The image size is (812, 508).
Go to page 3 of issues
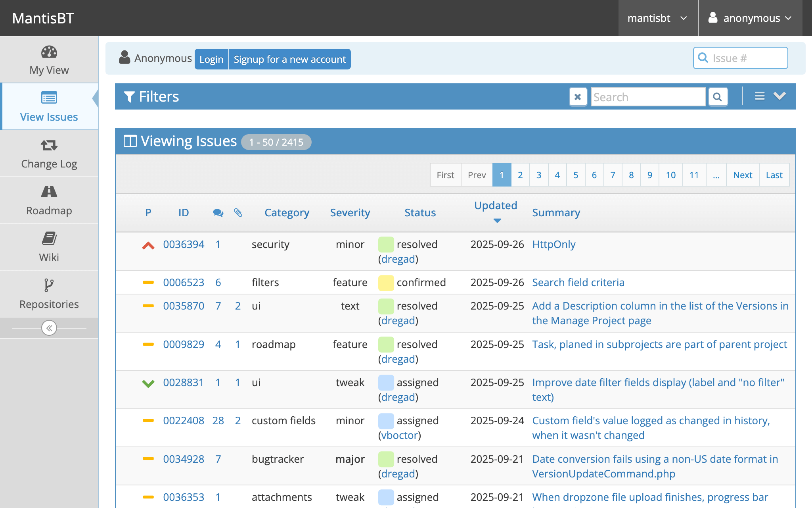pyautogui.click(x=538, y=175)
